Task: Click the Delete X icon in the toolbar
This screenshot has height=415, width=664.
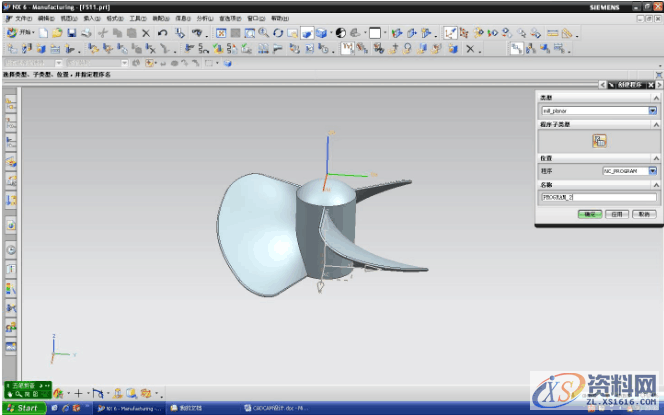Action: 146,33
